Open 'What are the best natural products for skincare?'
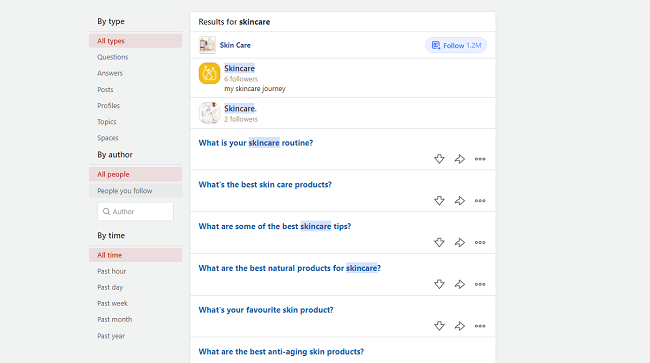Image resolution: width=650 pixels, height=363 pixels. pyautogui.click(x=289, y=268)
